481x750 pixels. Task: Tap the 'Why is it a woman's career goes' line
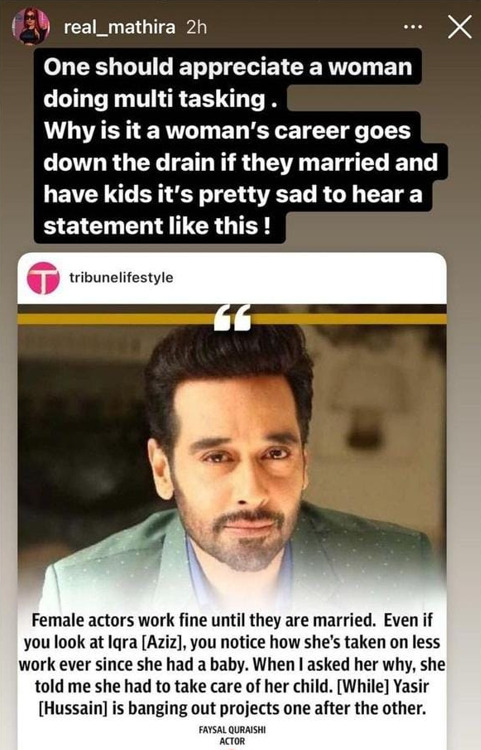(x=227, y=131)
